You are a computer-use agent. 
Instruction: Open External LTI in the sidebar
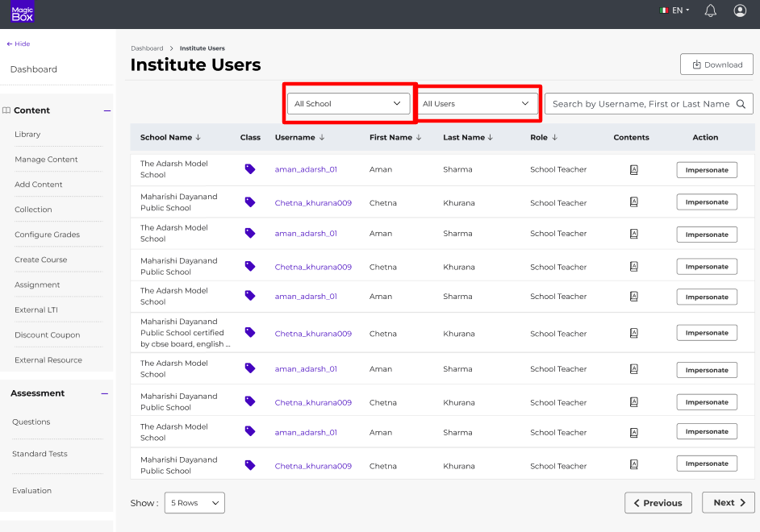click(35, 310)
